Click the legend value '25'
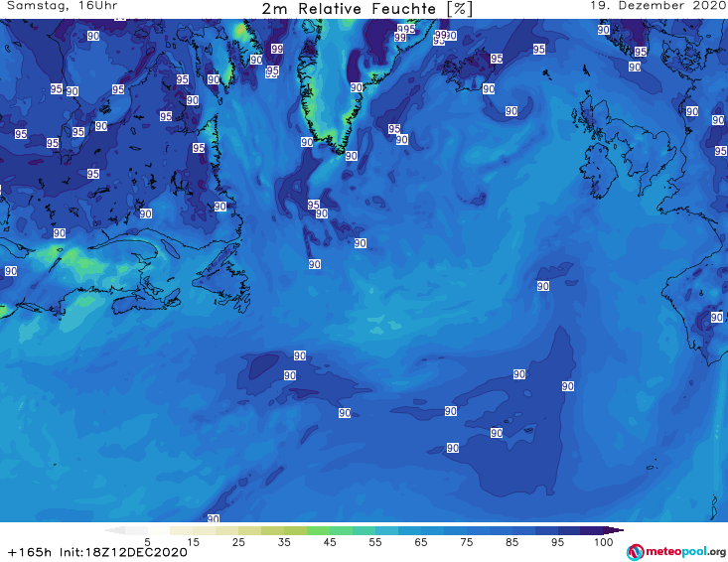This screenshot has width=728, height=562. tap(238, 542)
